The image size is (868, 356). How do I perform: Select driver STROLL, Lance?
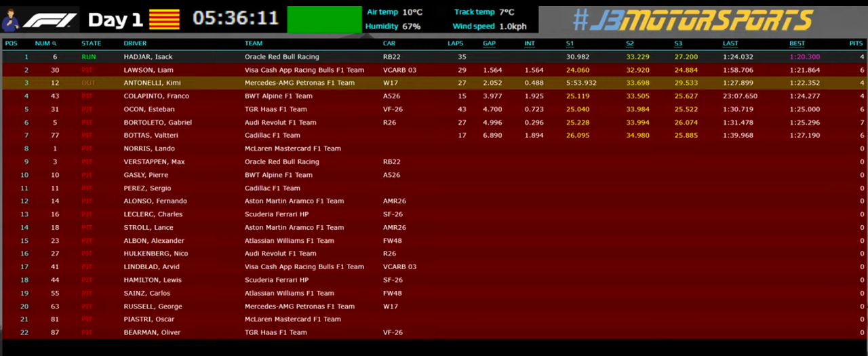pyautogui.click(x=149, y=227)
